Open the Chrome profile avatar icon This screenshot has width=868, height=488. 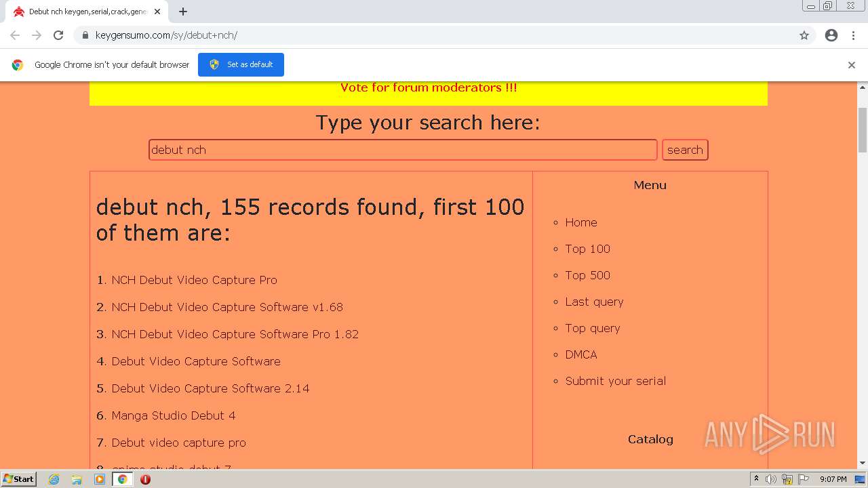[831, 35]
